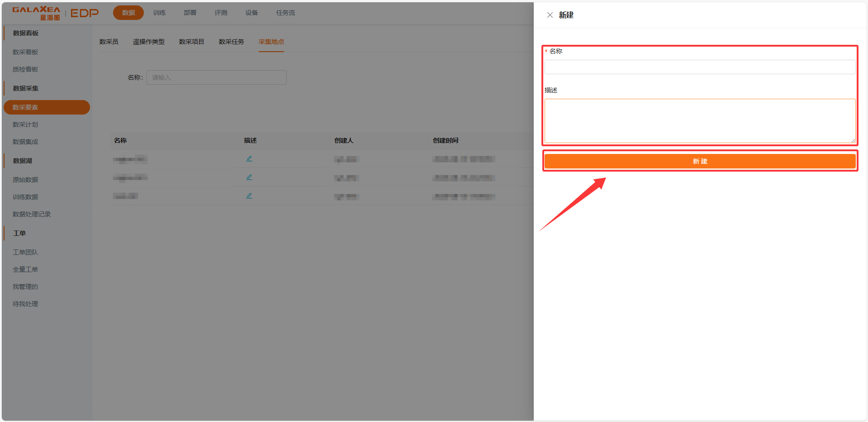
Task: Click the 名称 search filter field
Action: (216, 77)
